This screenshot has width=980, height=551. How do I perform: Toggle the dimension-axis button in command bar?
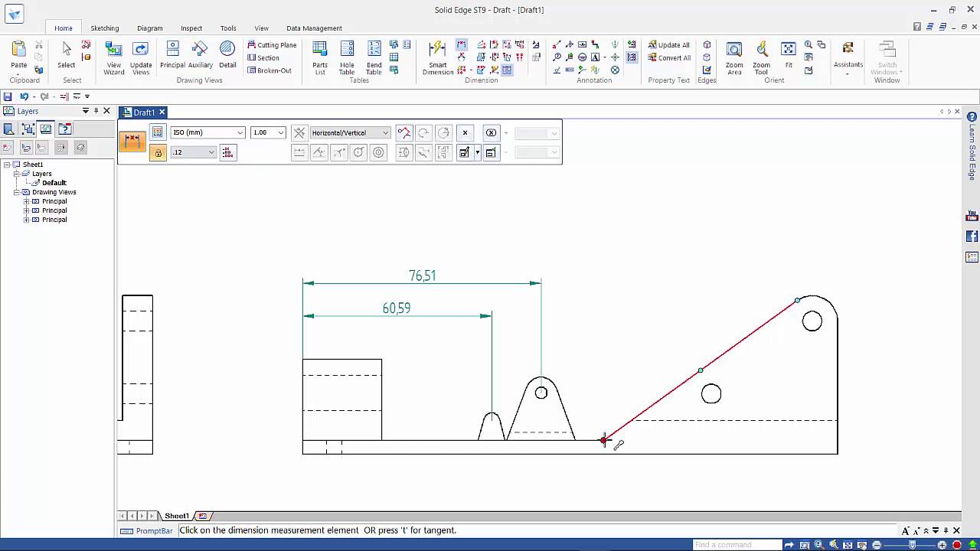click(299, 132)
